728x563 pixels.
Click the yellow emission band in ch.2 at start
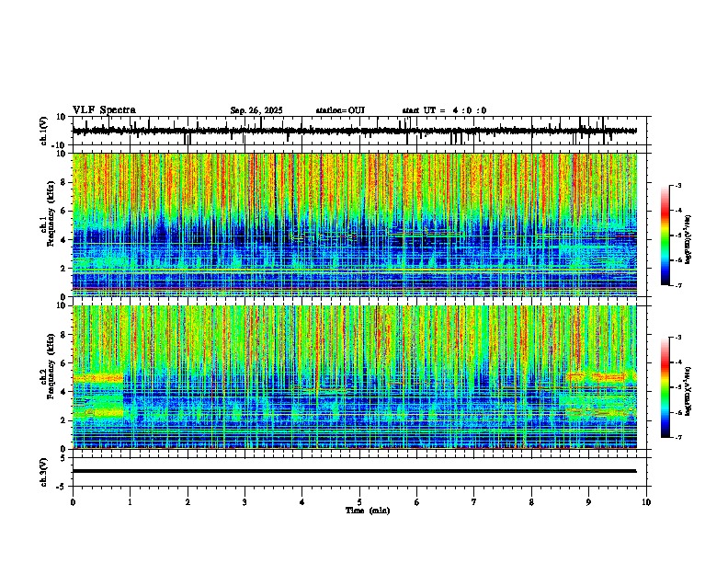[x=98, y=378]
